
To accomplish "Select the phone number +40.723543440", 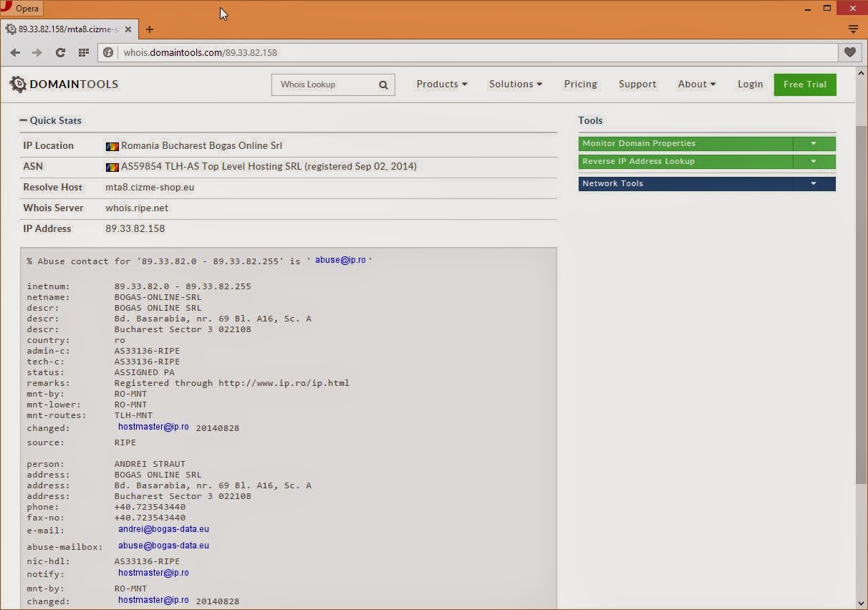I will 150,507.
